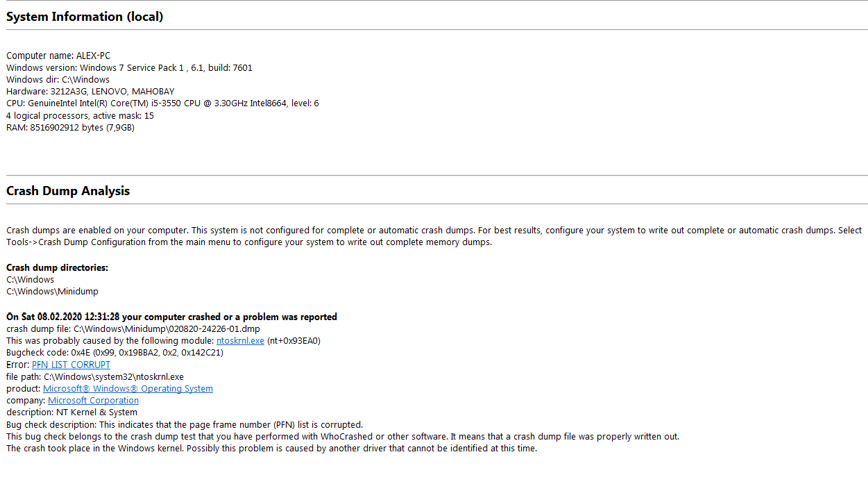This screenshot has height=484, width=868.
Task: Click the Computer name ALEX-PC line
Action: (x=58, y=56)
